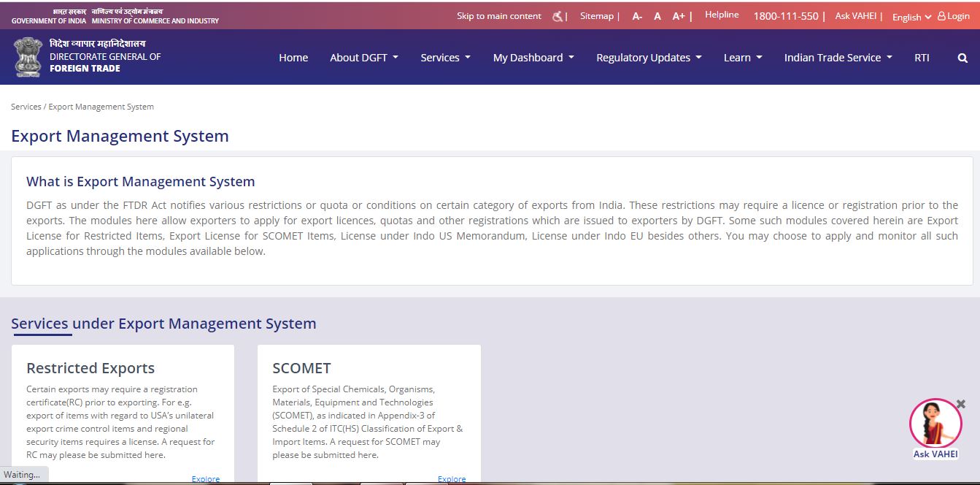
Task: Go to the Home menu item
Action: coord(293,57)
